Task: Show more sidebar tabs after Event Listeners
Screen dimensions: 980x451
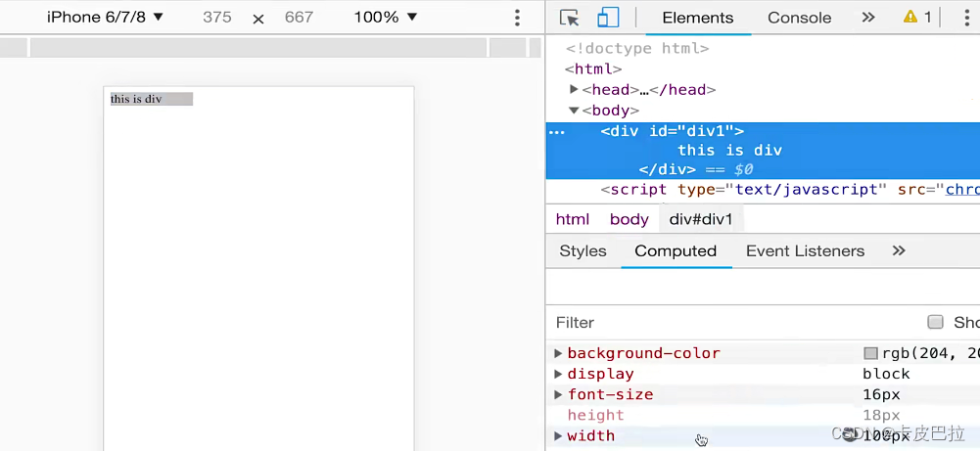Action: (x=899, y=250)
